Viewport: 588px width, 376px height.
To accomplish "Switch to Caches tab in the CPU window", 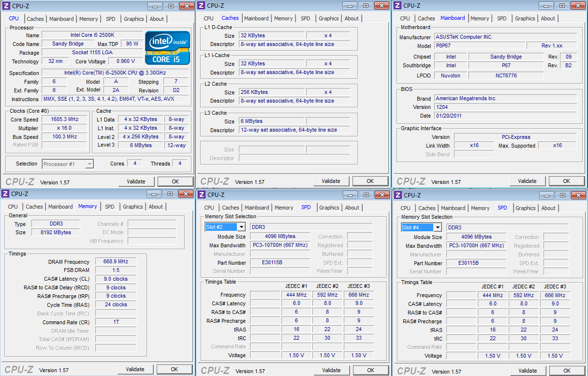I will pyautogui.click(x=35, y=19).
